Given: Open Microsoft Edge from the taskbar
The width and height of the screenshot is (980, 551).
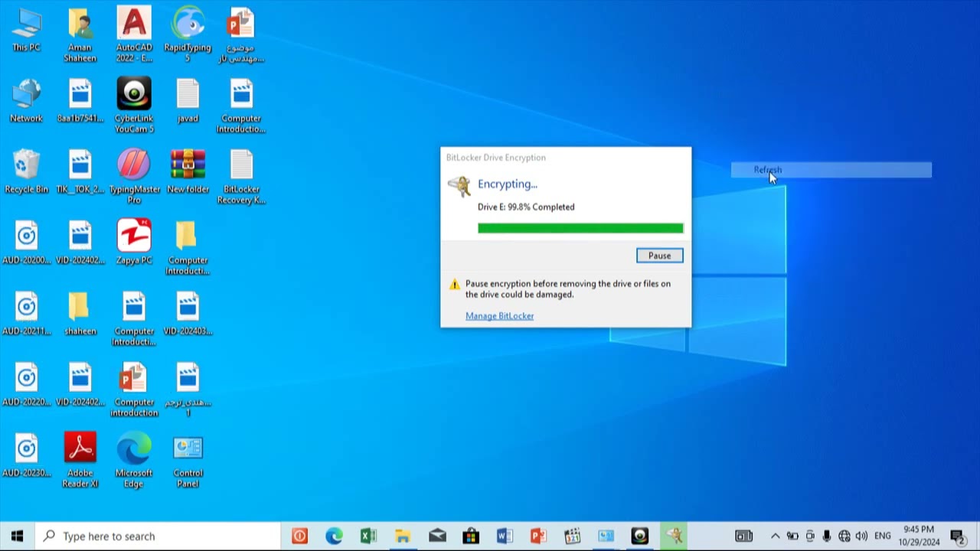Looking at the screenshot, I should point(334,536).
